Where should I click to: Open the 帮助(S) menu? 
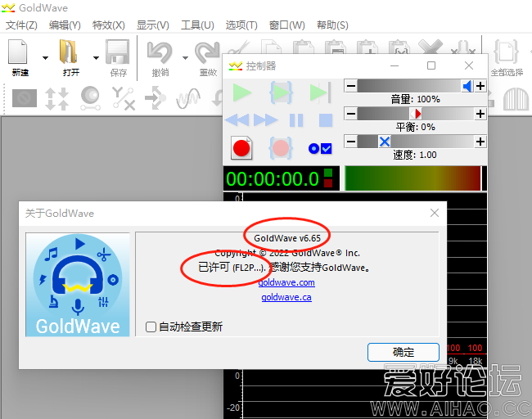click(x=332, y=25)
